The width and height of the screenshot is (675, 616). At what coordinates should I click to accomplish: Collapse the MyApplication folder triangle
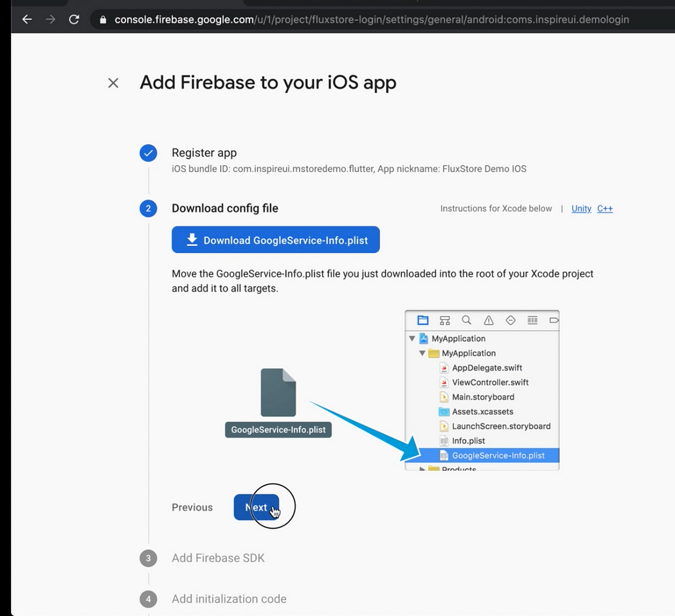[422, 353]
